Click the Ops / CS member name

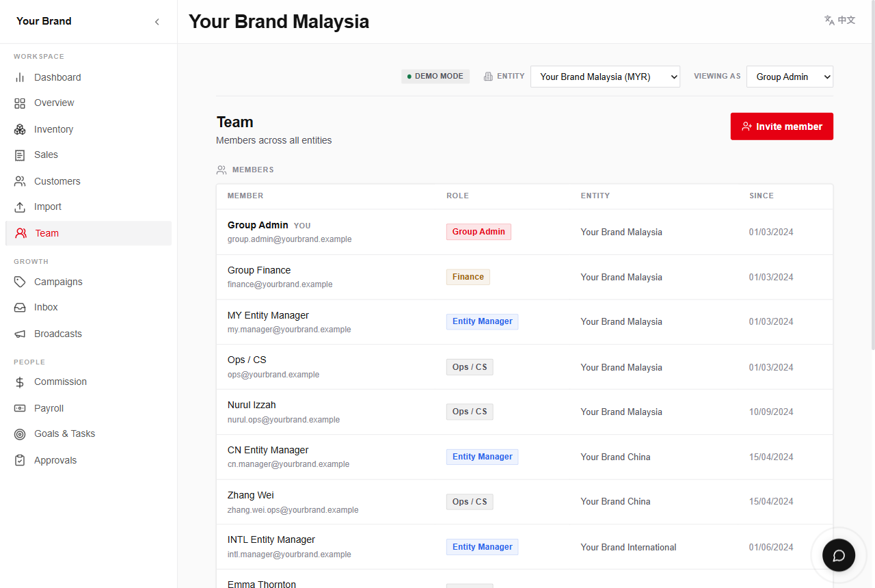247,360
